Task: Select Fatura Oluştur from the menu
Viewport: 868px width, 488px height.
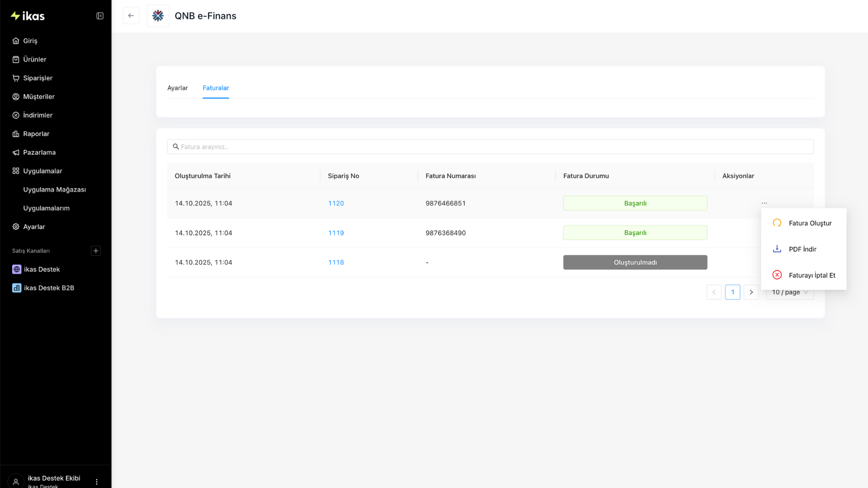Action: tap(804, 223)
